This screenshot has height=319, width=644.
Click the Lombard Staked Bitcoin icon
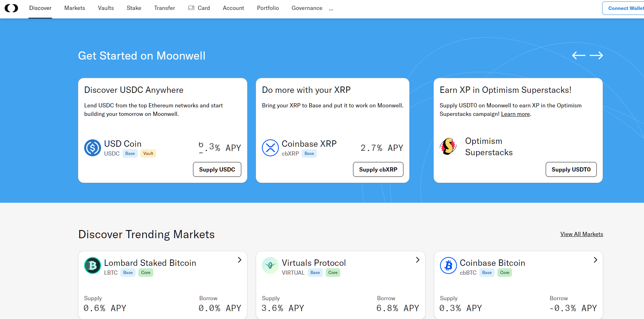point(92,265)
